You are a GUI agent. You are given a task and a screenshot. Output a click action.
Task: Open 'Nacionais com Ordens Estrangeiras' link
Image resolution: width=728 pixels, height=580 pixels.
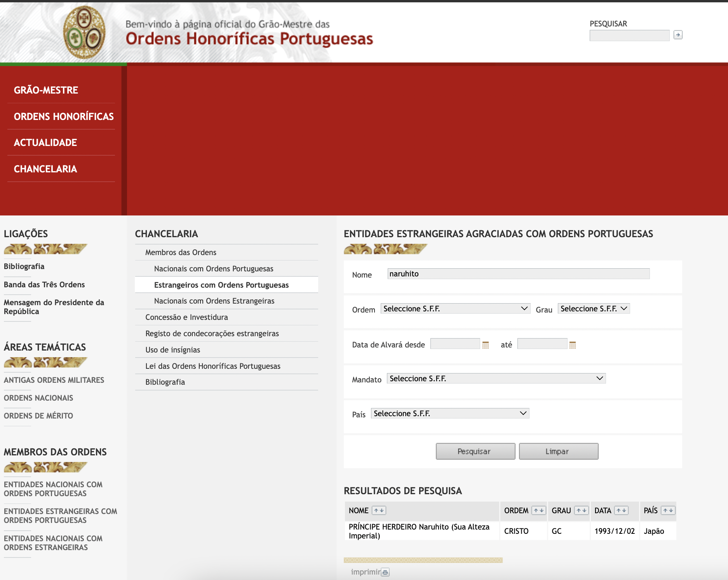tap(214, 301)
